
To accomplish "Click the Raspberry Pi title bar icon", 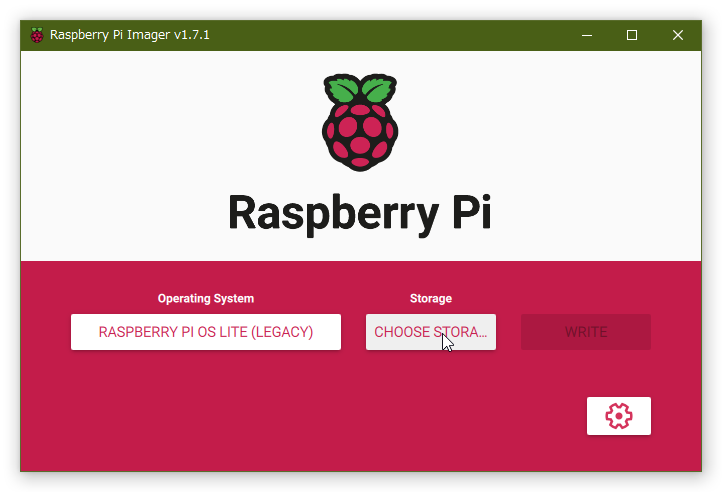I will 37,35.
